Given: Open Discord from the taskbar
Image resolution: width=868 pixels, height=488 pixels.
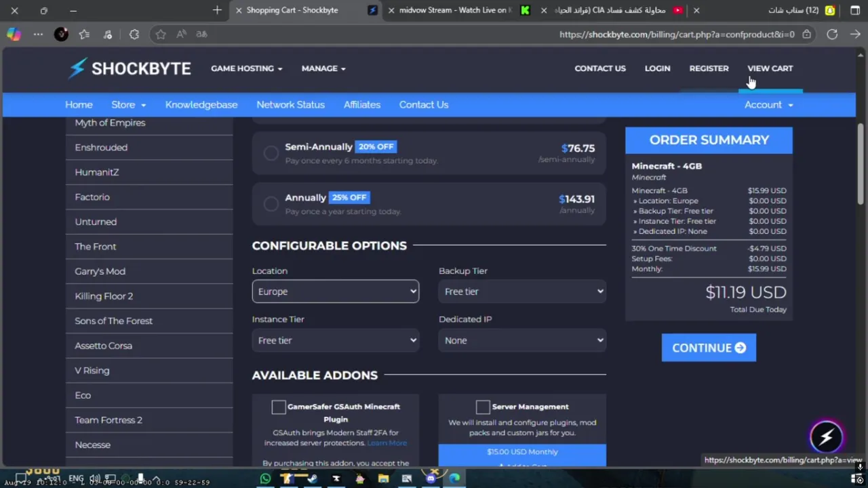Looking at the screenshot, I should (x=431, y=479).
